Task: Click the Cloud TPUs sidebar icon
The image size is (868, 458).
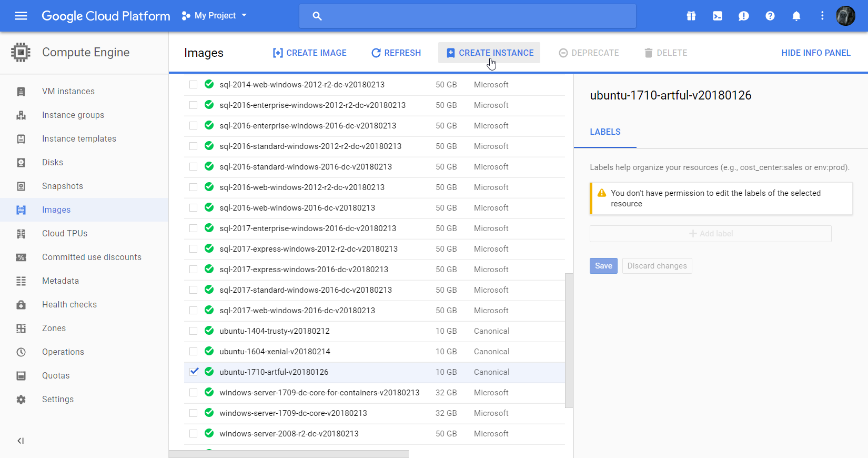Action: pos(21,234)
